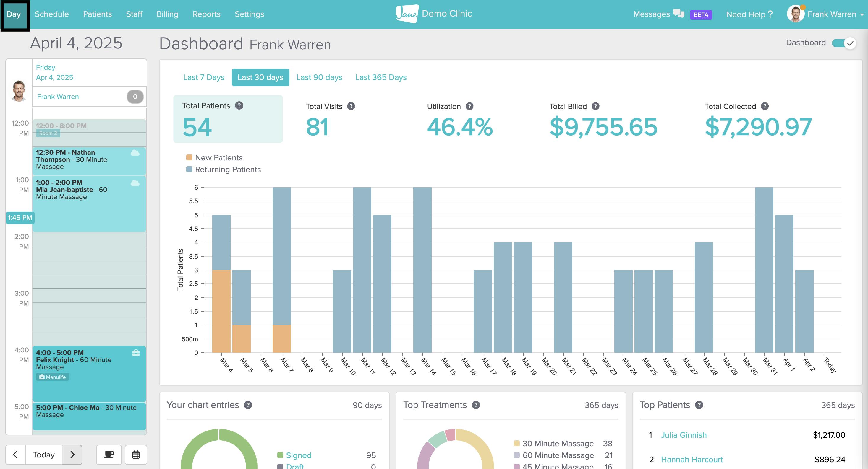This screenshot has height=469, width=868.
Task: Click cloud icon on Mia Jean-baptiste appointment
Action: click(x=135, y=183)
